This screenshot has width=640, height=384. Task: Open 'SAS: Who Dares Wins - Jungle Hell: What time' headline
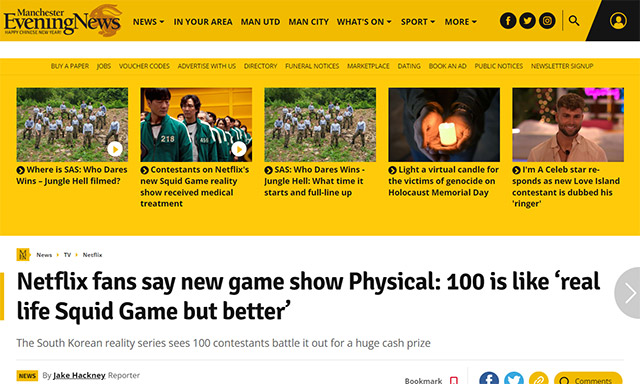(315, 181)
